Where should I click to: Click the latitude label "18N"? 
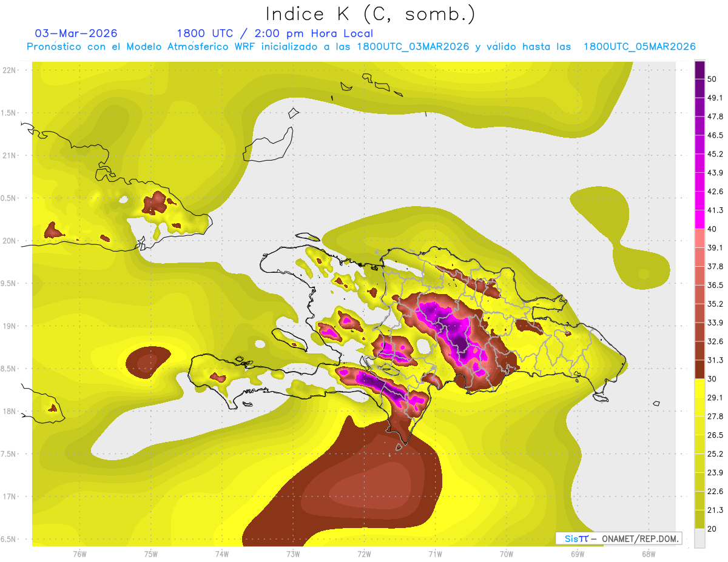point(10,411)
